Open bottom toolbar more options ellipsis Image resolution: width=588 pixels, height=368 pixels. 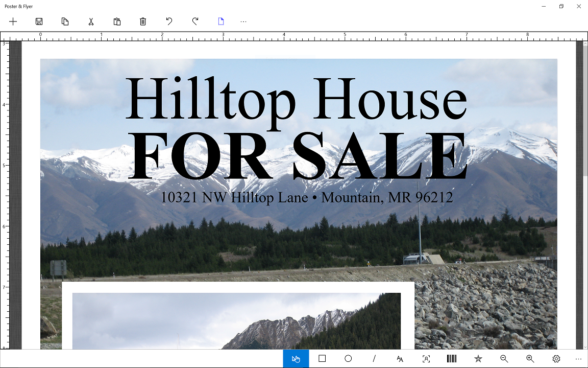pyautogui.click(x=578, y=359)
